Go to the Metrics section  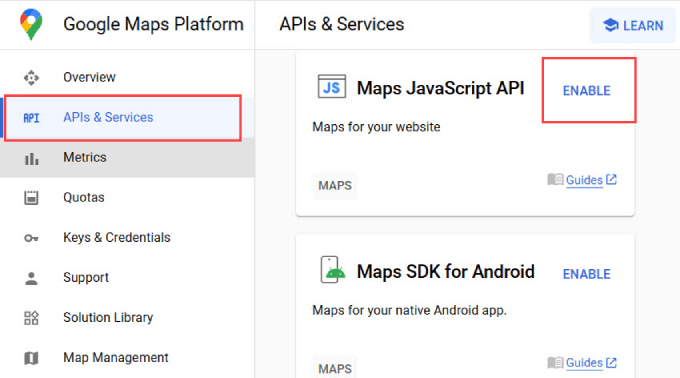127,158
